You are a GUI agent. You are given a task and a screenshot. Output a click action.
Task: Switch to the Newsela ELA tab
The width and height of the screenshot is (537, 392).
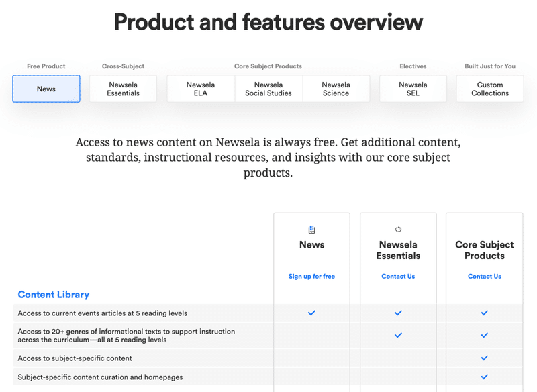coord(201,89)
